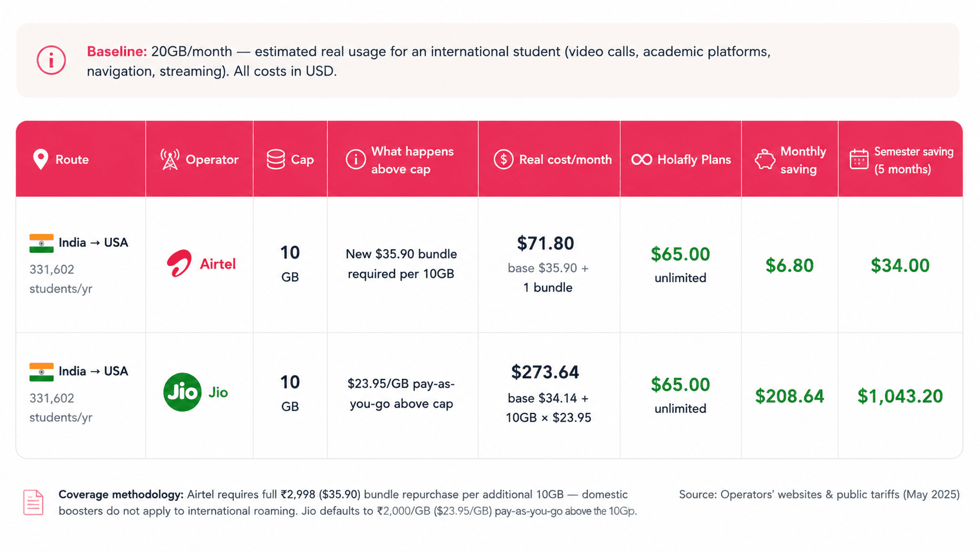The width and height of the screenshot is (980, 552).
Task: Click the piggy bank icon for Monthly saving
Action: click(x=765, y=160)
